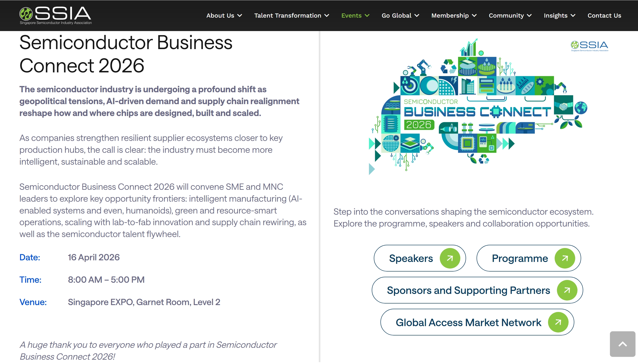Open the Speakers page

[x=420, y=258]
